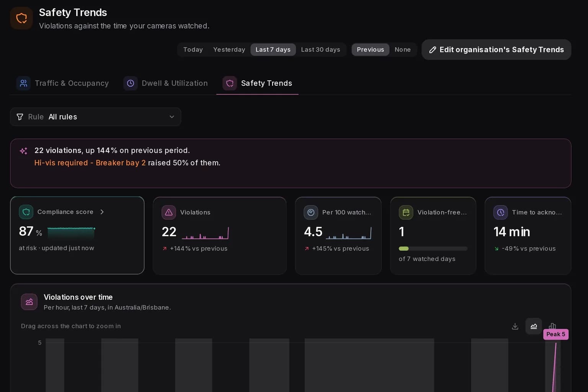
Task: Click the "87 %" compliance value
Action: [31, 232]
